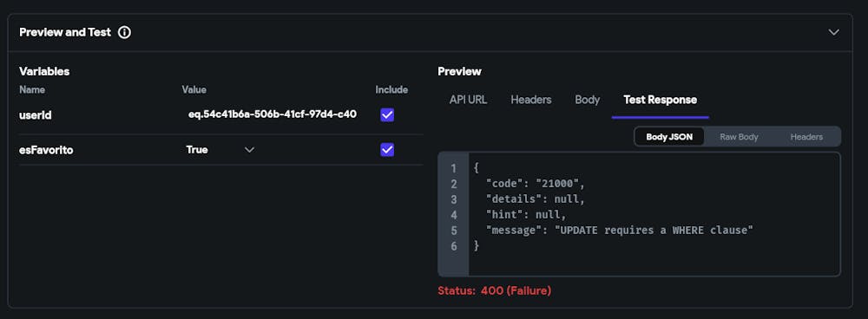Open the esFavorito True dropdown
Screen dimensions: 868x319
click(x=220, y=150)
